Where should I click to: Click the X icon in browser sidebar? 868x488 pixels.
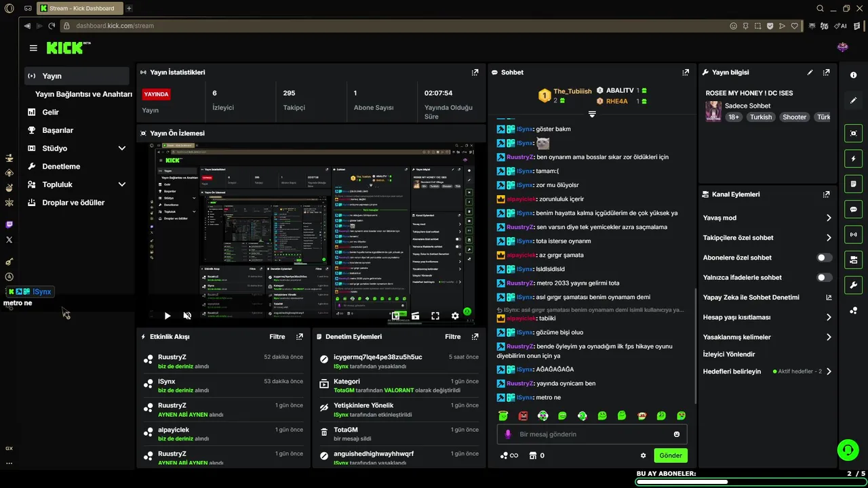click(x=9, y=240)
